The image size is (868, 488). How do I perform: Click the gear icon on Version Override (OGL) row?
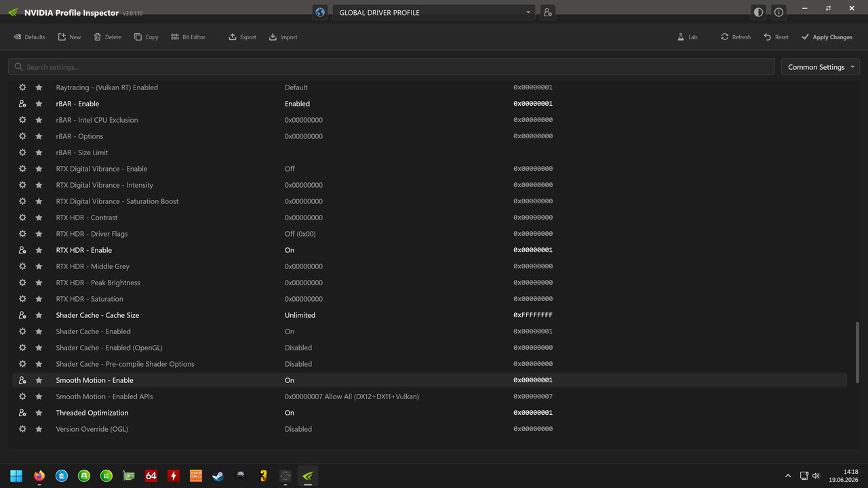(x=22, y=429)
